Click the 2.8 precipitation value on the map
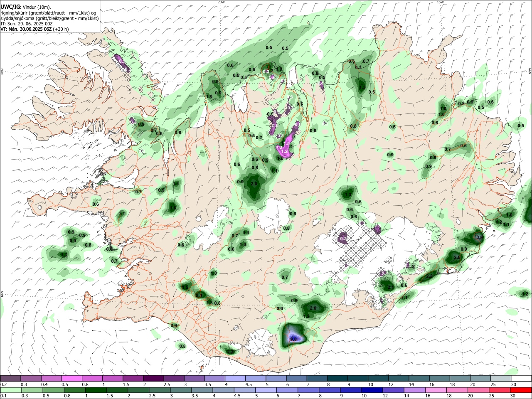Screen dimensions: 532x399 pyautogui.click(x=457, y=258)
